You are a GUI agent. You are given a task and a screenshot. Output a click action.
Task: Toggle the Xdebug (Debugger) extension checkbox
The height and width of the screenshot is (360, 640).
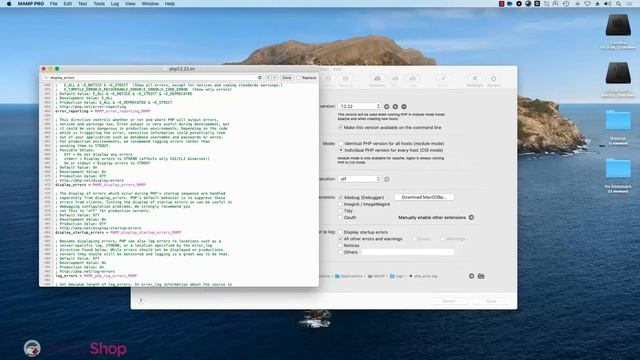[340, 198]
